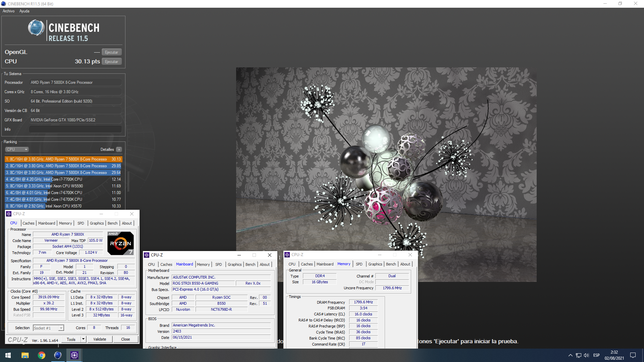The height and width of the screenshot is (362, 644).
Task: Open Caches tab in the Mainboard CPU-Z window
Action: point(166,264)
